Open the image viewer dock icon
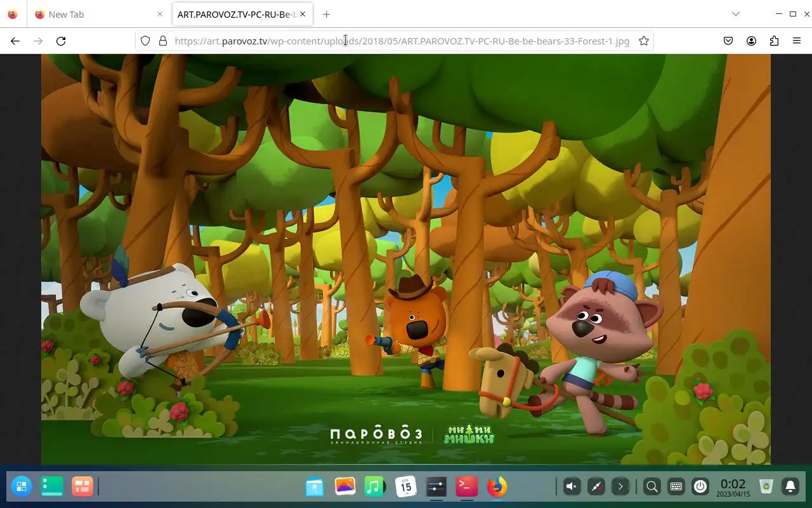 click(345, 487)
